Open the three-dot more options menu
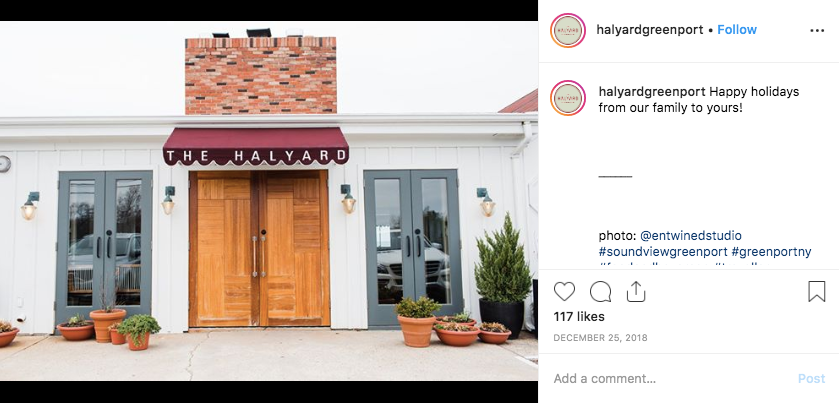This screenshot has height=403, width=839. [x=817, y=31]
